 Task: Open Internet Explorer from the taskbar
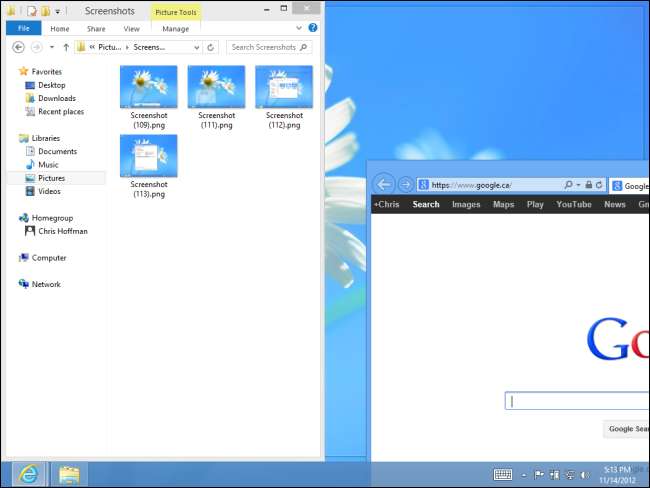[29, 474]
